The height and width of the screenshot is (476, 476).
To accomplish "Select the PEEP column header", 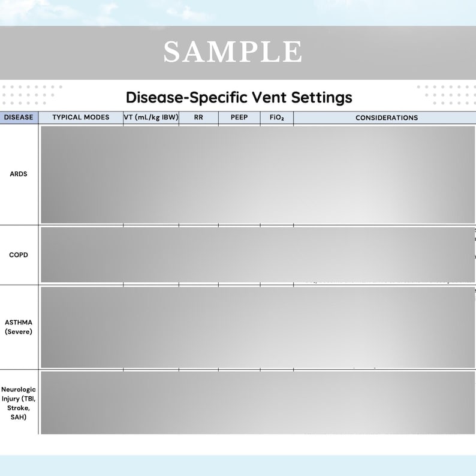I will coord(239,118).
